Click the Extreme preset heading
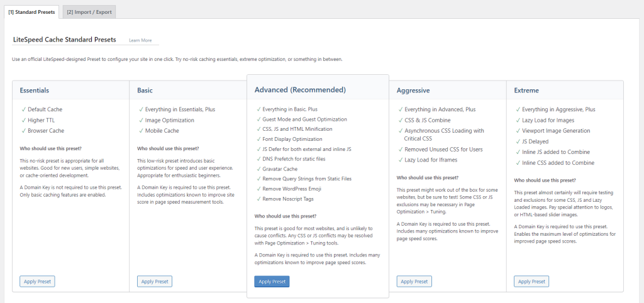The width and height of the screenshot is (644, 303). (x=526, y=91)
